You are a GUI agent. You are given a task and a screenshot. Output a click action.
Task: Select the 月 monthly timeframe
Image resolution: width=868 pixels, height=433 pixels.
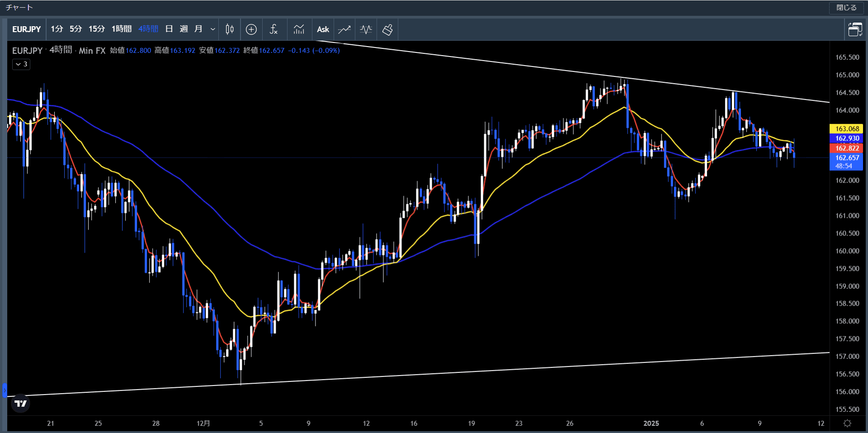pyautogui.click(x=198, y=29)
